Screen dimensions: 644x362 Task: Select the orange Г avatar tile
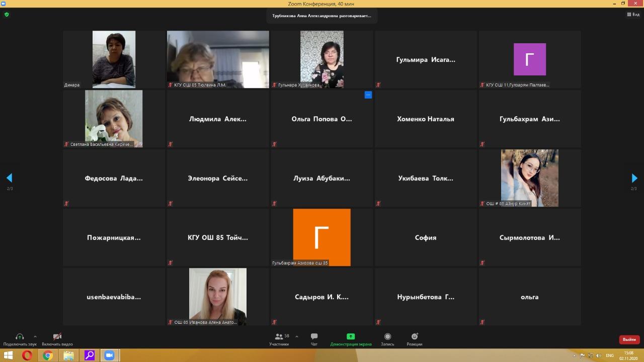click(321, 237)
